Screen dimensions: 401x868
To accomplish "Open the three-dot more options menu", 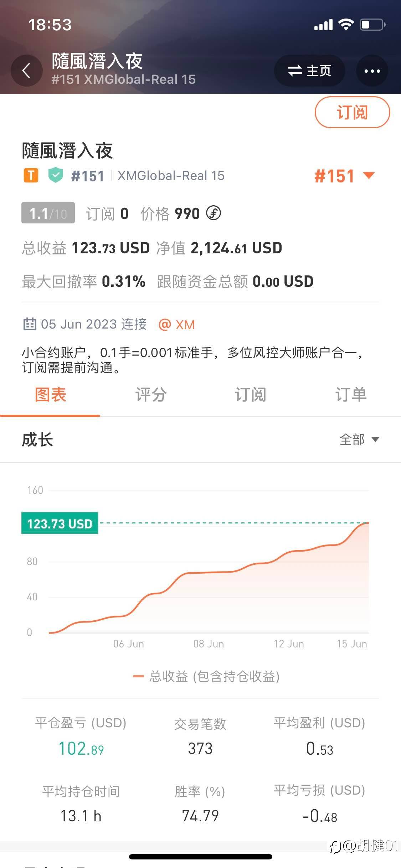I will coord(372,71).
